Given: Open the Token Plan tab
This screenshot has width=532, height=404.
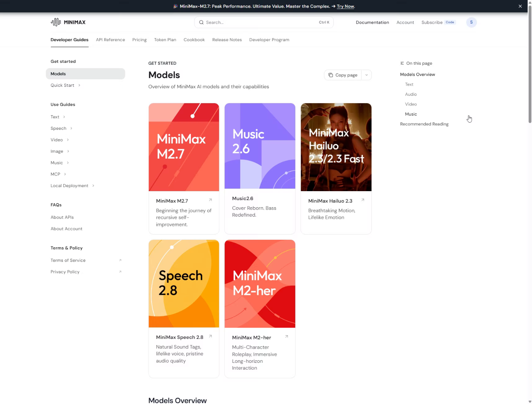Looking at the screenshot, I should tap(165, 40).
